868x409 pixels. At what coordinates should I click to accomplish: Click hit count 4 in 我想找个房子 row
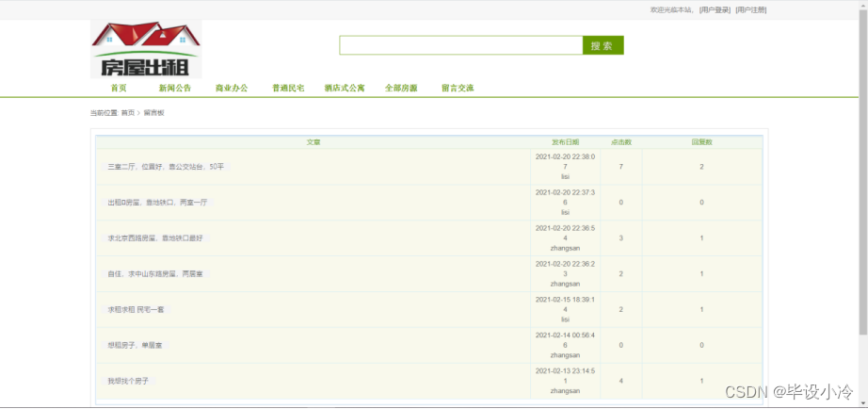pos(621,382)
